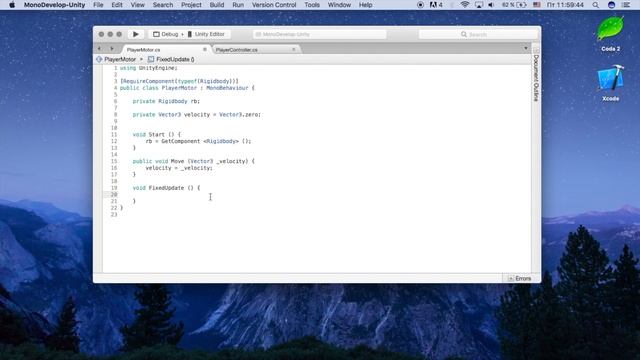The image size is (640, 360).
Task: Open the Run menu
Action: click(x=238, y=5)
